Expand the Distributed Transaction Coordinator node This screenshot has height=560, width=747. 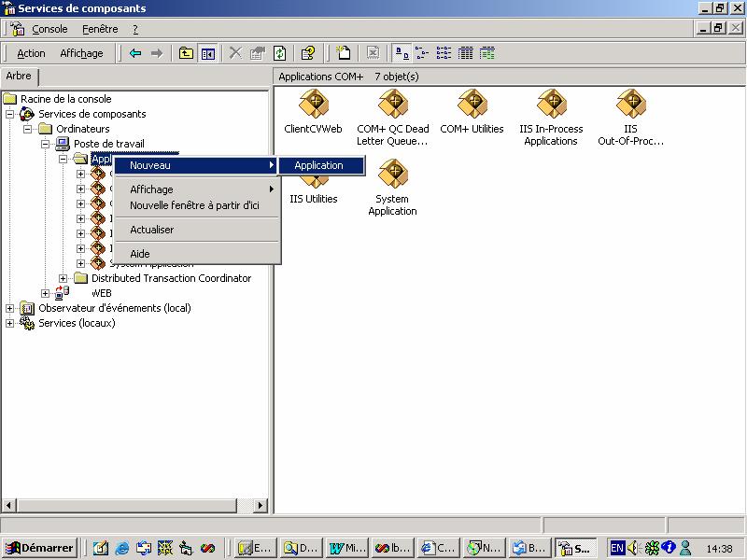[63, 278]
